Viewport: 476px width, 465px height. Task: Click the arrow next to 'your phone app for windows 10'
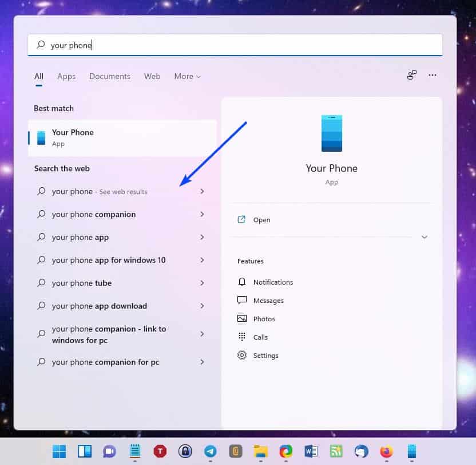(x=202, y=260)
